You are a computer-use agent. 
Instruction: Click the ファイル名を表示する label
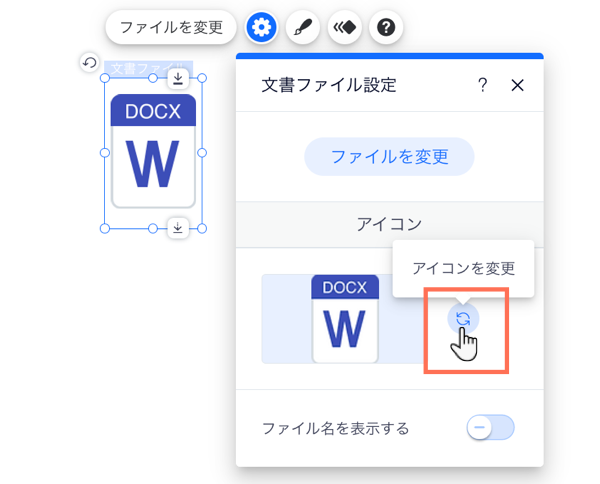[336, 429]
